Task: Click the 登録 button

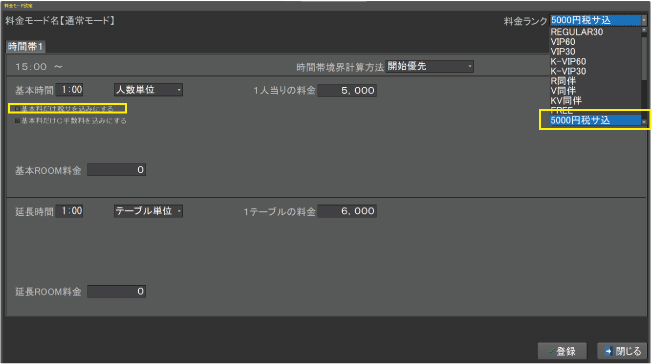Action: (x=562, y=351)
